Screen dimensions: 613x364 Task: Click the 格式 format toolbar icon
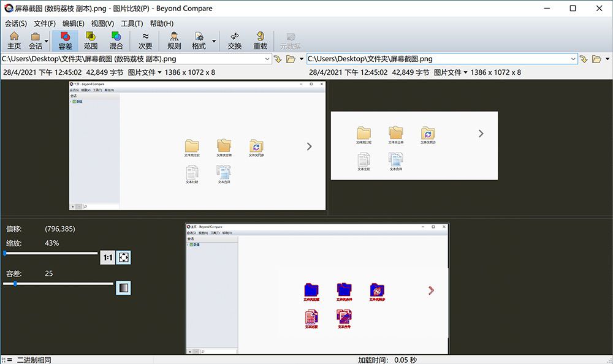coord(199,40)
